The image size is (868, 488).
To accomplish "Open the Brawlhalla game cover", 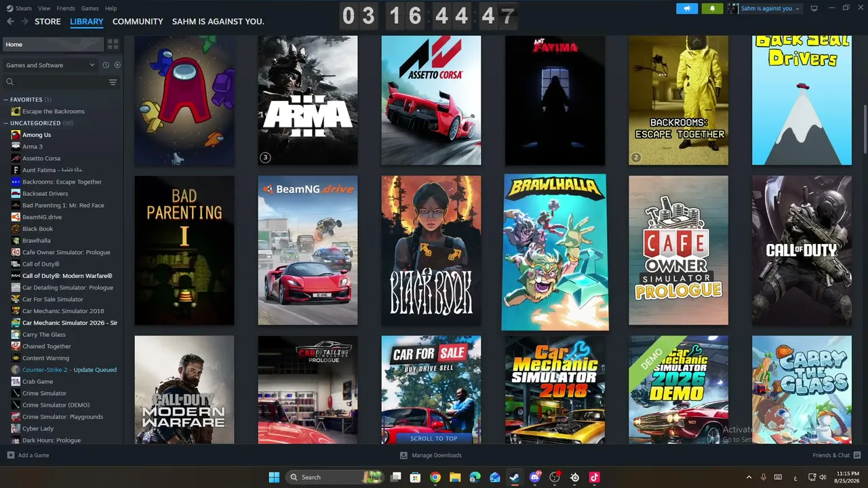I will (x=555, y=252).
